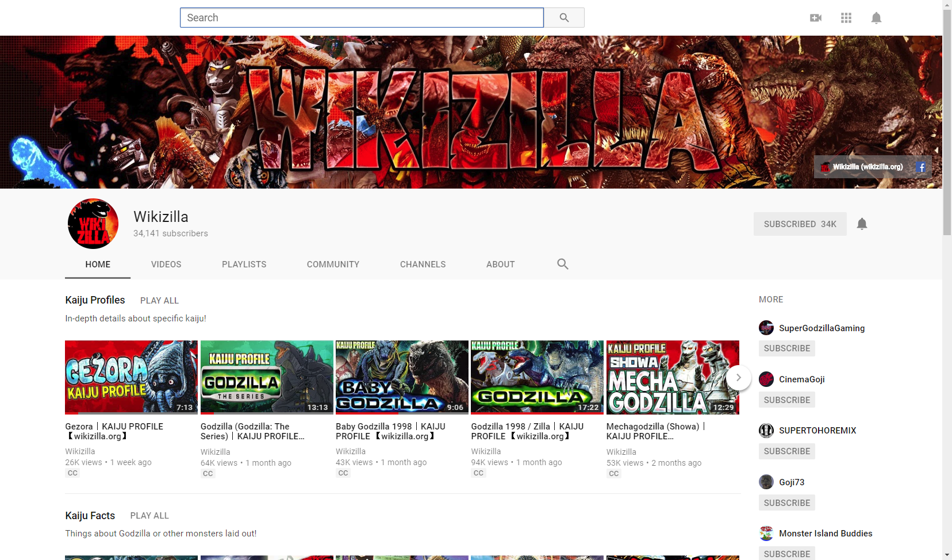952x560 pixels.
Task: Open the CinemaGoji channel name
Action: (802, 379)
